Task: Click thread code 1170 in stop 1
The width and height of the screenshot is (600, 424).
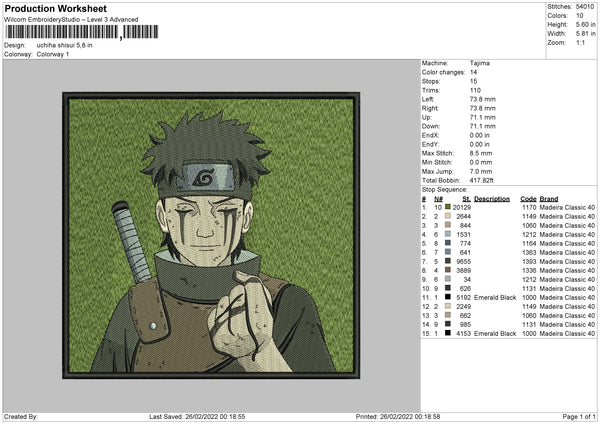Action: [529, 207]
